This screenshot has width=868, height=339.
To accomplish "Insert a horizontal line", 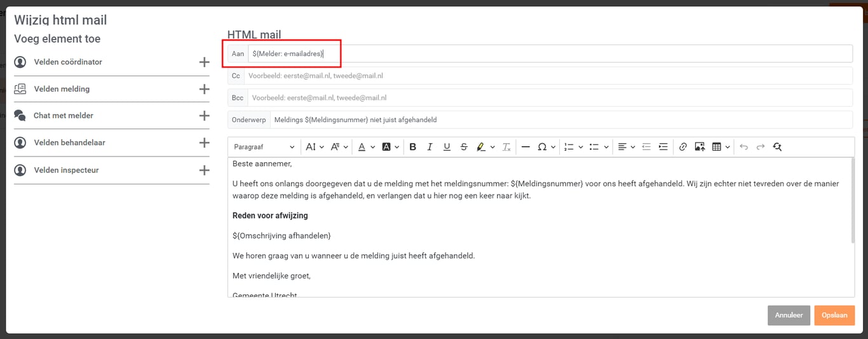I will coord(526,147).
